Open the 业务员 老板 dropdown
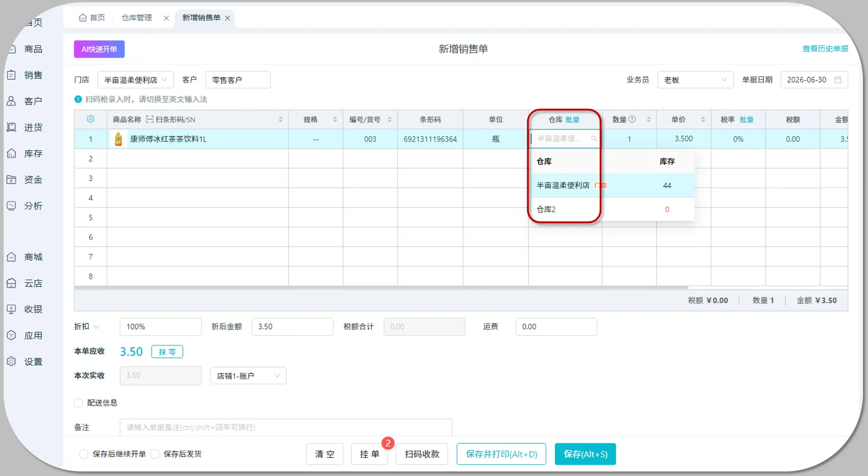868x476 pixels. (x=695, y=80)
